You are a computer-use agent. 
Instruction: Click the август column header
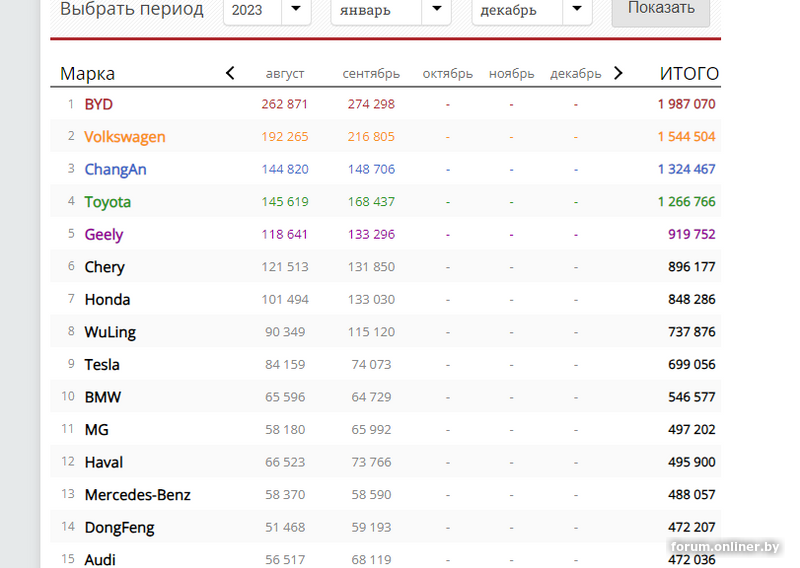[x=285, y=74]
